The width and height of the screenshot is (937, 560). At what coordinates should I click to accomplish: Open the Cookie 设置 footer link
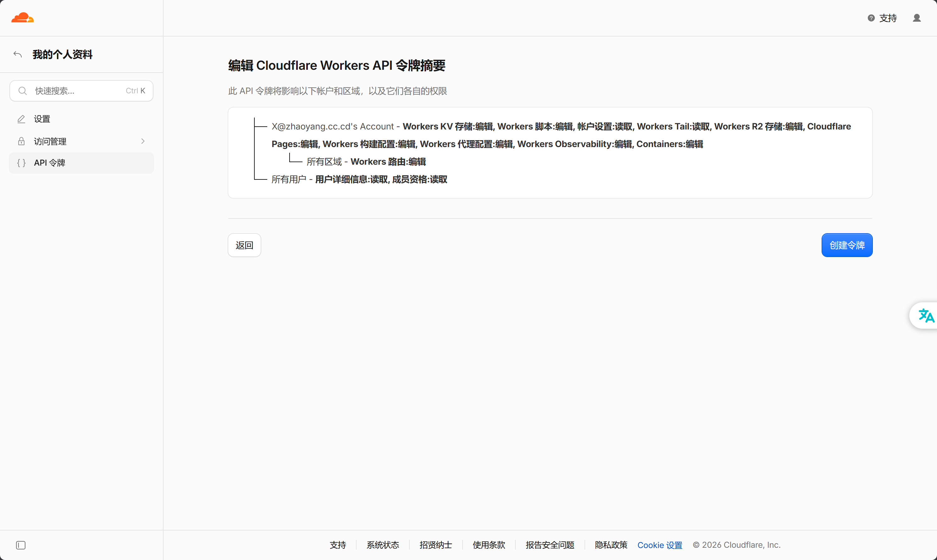tap(660, 545)
